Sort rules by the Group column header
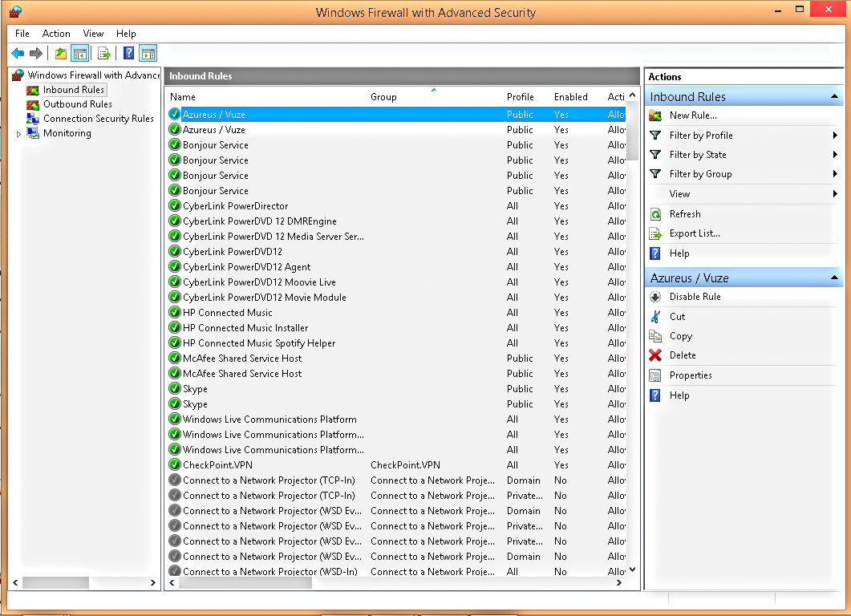 tap(383, 97)
